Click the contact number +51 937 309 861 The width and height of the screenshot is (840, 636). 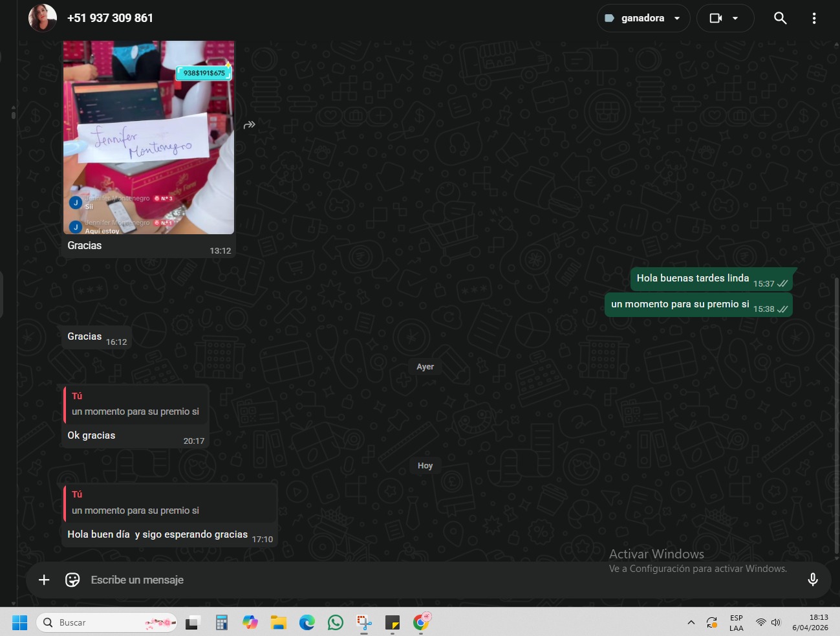coord(110,18)
